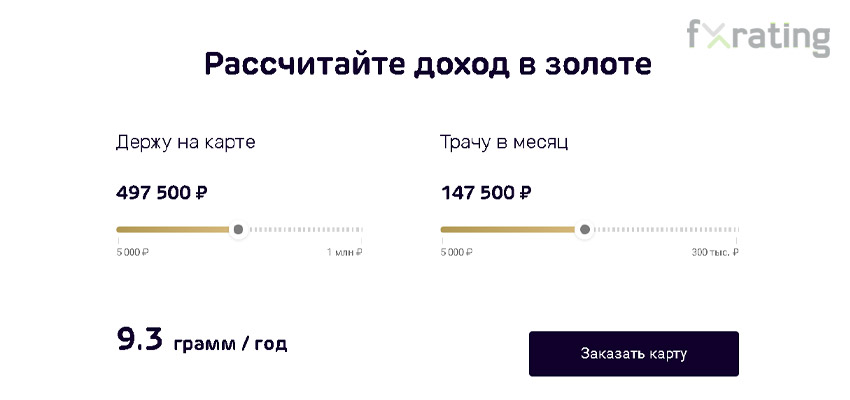850x400 pixels.
Task: Click the 'Держу на карте' slider handle
Action: [238, 230]
